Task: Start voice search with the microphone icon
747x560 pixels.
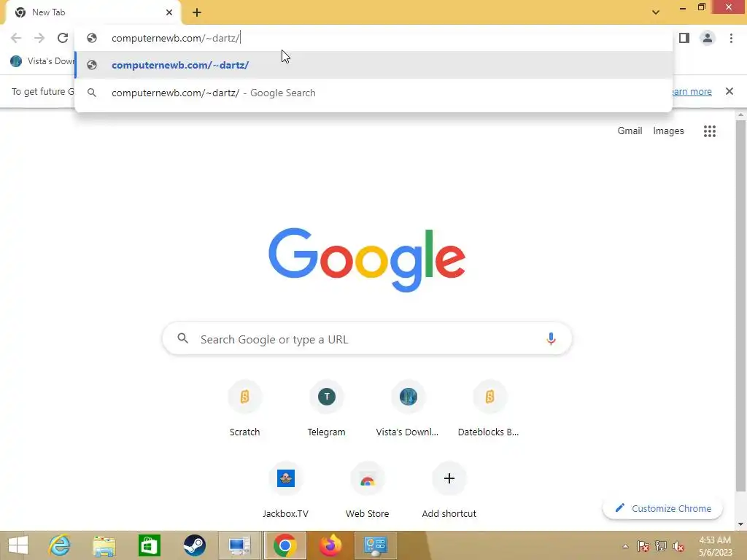Action: click(551, 338)
